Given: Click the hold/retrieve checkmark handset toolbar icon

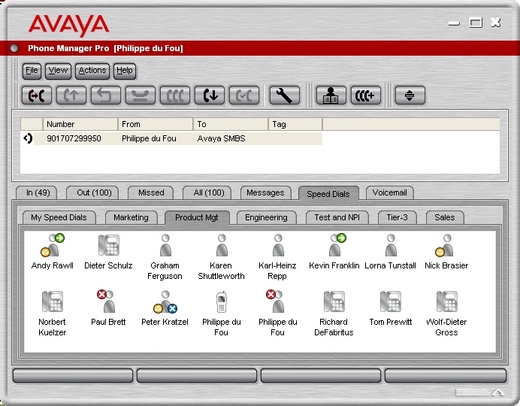Looking at the screenshot, I should coord(244,95).
